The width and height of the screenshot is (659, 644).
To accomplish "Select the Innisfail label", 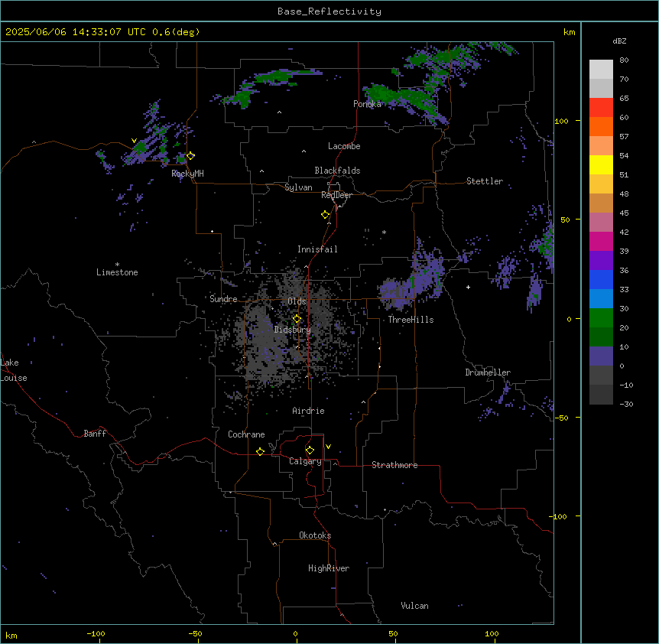I will pyautogui.click(x=317, y=249).
